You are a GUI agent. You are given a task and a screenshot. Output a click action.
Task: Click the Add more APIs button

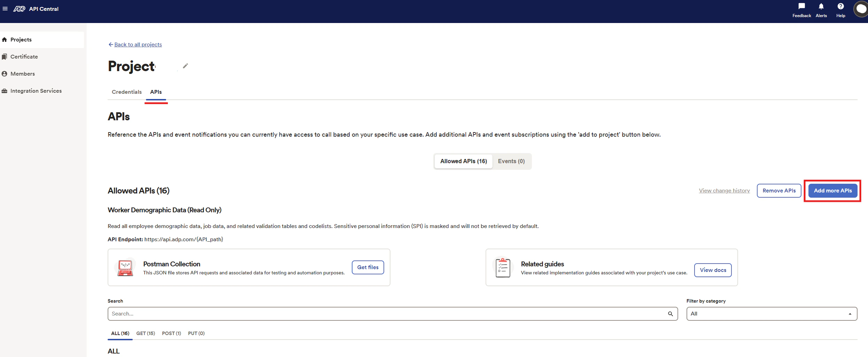(x=832, y=190)
